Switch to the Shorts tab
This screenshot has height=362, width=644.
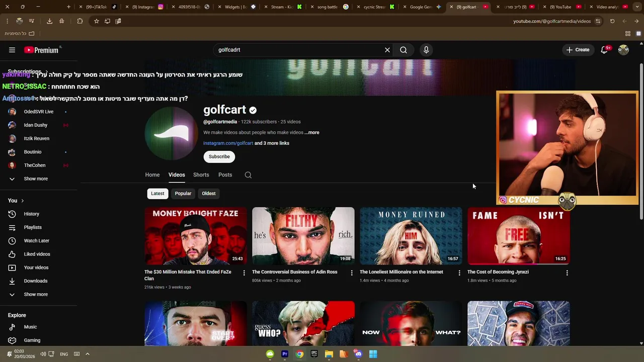tap(201, 175)
